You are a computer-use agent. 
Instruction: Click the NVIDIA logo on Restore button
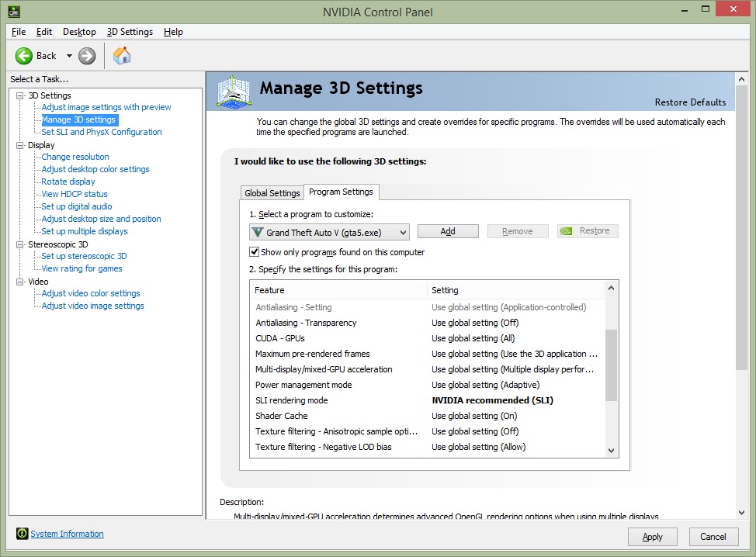(x=566, y=231)
